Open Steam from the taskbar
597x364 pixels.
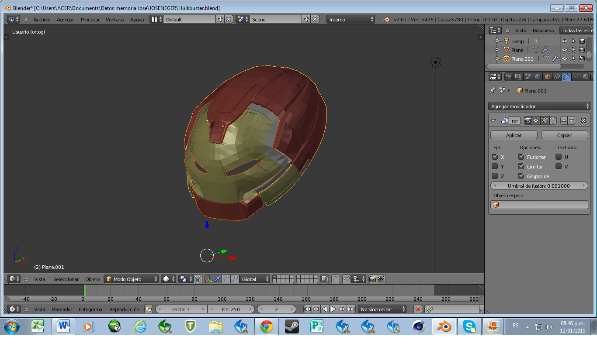point(292,326)
